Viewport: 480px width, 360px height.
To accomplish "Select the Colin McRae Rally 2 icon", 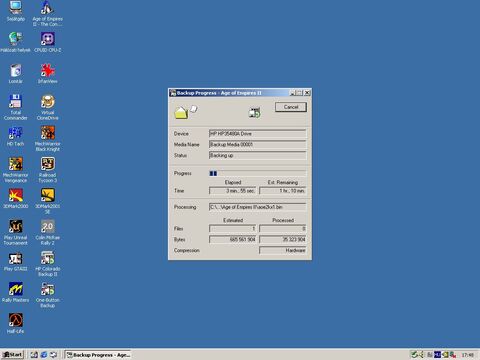I will click(48, 232).
